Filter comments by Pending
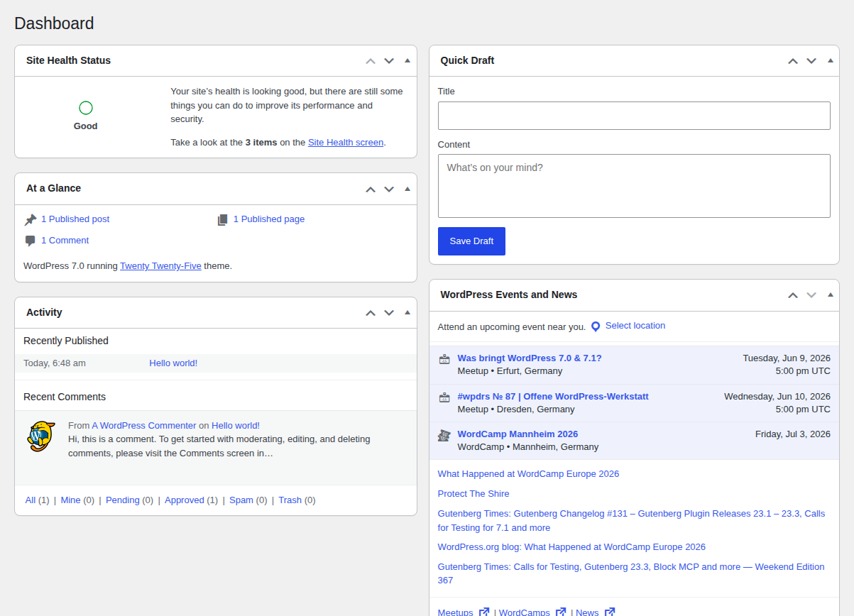Viewport: 854px width, 616px height. [x=123, y=500]
